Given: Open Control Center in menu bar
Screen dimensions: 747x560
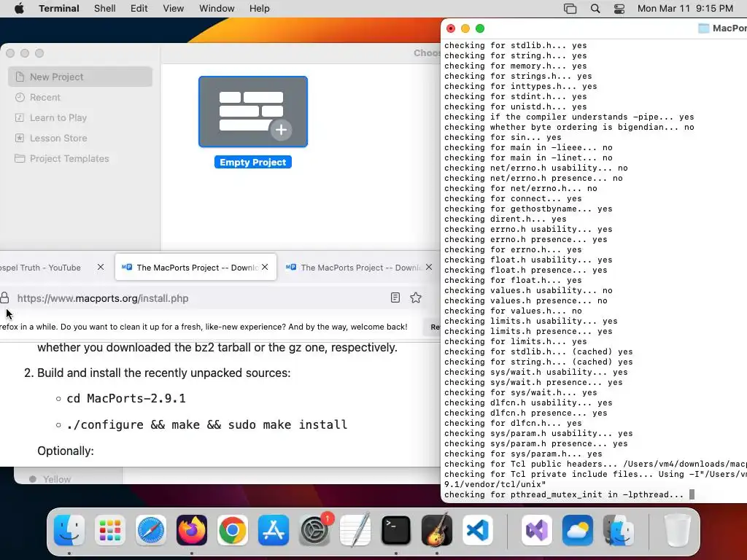Looking at the screenshot, I should click(x=619, y=9).
